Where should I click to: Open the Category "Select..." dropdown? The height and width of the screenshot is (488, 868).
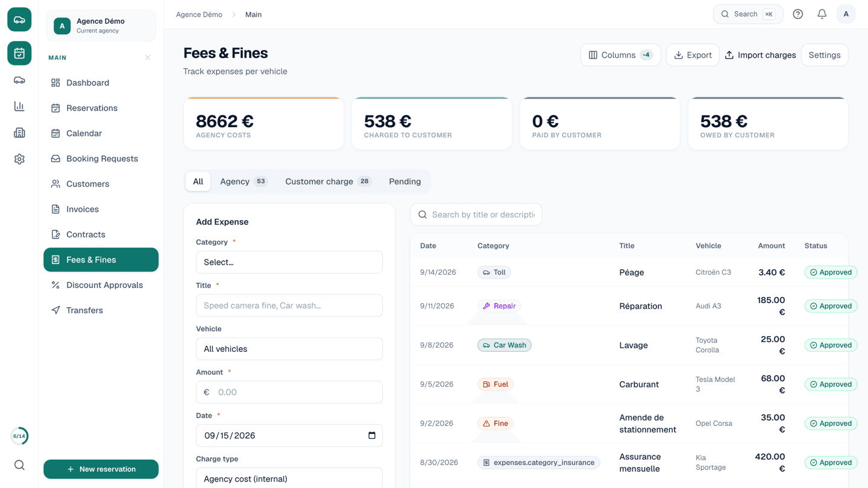289,262
